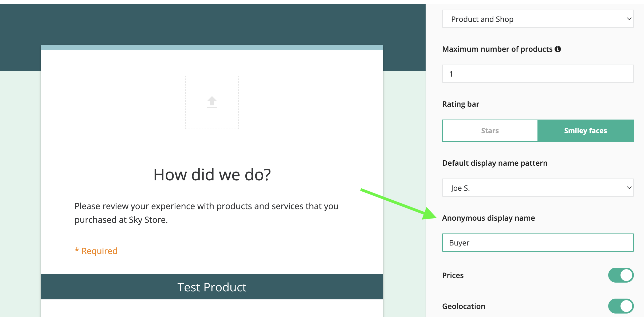Open the Product and Shop dropdown
This screenshot has width=644, height=317.
click(534, 19)
